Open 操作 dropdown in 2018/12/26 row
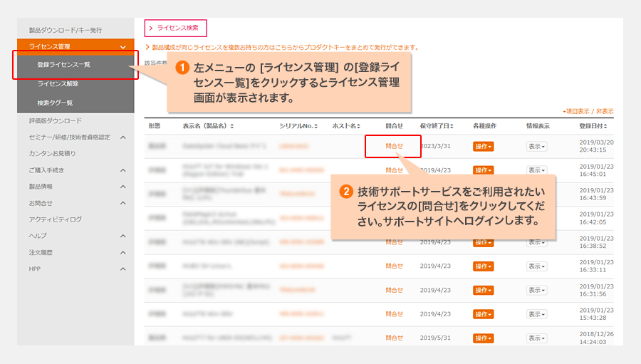Screen dimensions: 641x364 (483, 338)
